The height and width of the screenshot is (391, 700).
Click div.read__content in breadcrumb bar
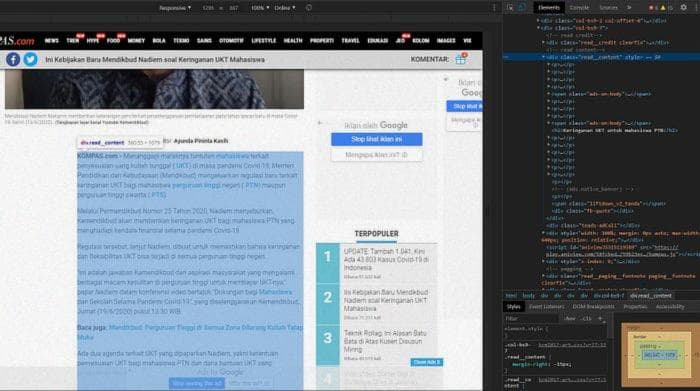tap(651, 295)
